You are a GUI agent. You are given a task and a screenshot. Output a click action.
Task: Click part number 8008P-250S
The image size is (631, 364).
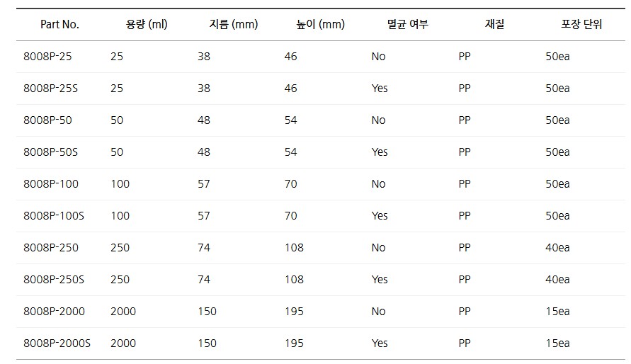tap(54, 280)
